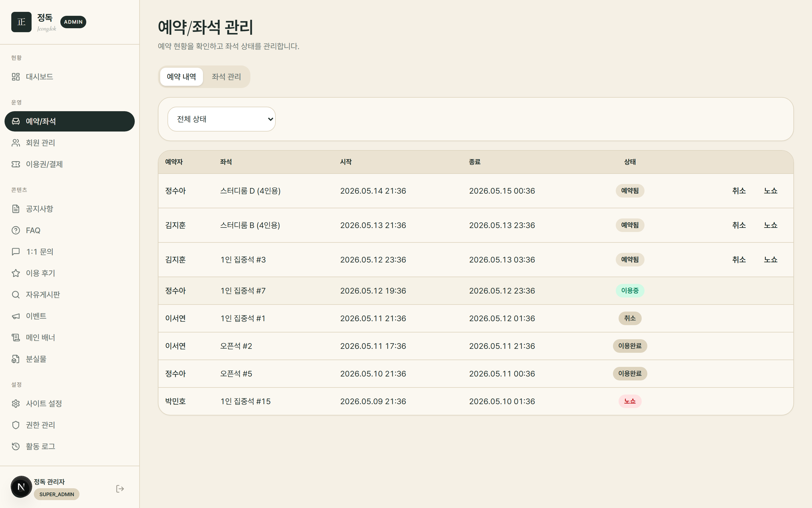812x508 pixels.
Task: Click the 이용권/결제 ticket icon
Action: point(16,164)
